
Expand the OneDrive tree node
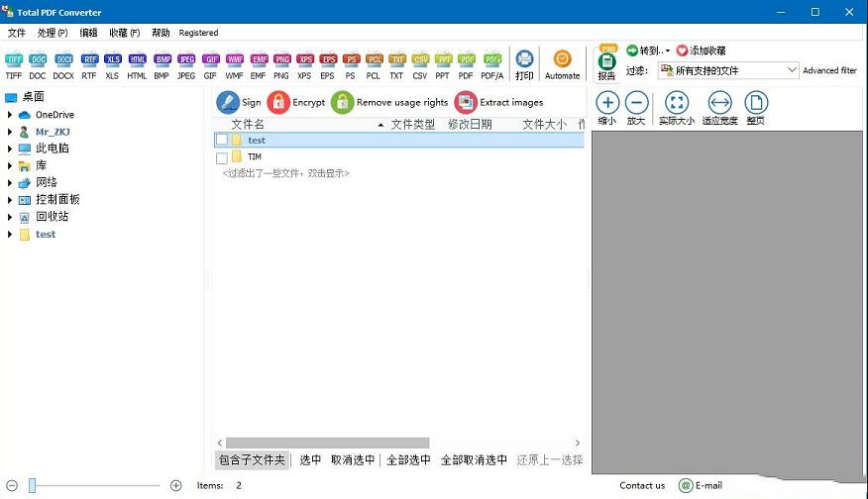point(10,115)
